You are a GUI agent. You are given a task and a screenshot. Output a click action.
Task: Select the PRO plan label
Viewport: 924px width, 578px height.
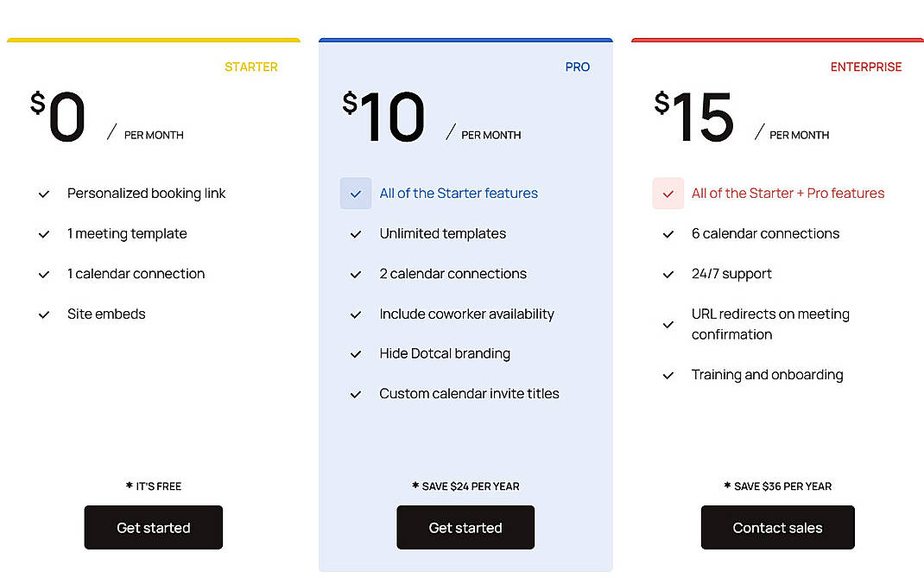577,67
